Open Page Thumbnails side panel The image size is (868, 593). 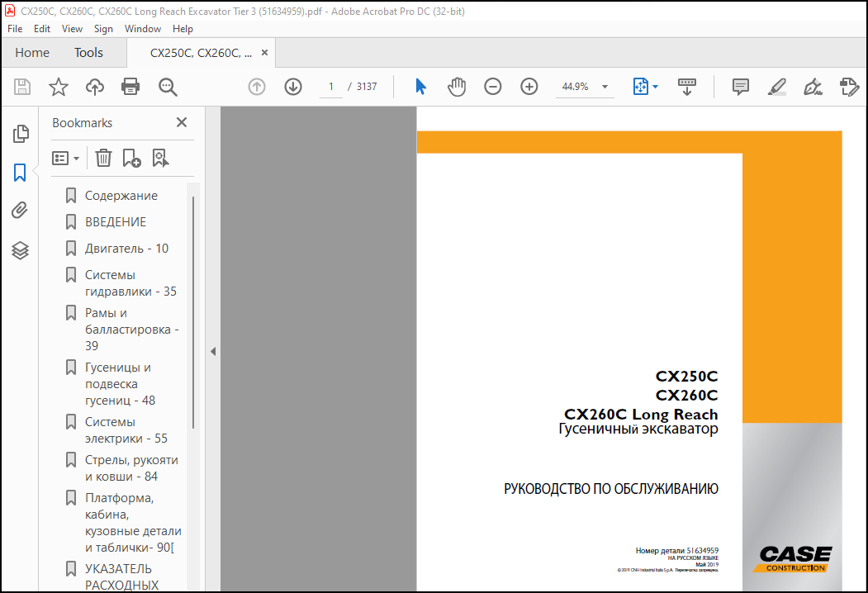tap(21, 134)
